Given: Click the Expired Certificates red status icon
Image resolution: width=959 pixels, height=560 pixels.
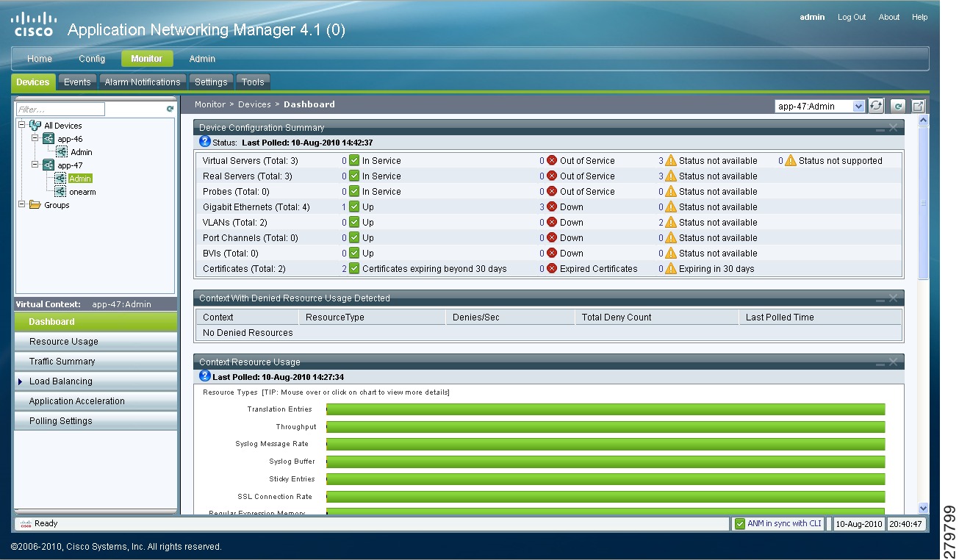Looking at the screenshot, I should [x=550, y=268].
